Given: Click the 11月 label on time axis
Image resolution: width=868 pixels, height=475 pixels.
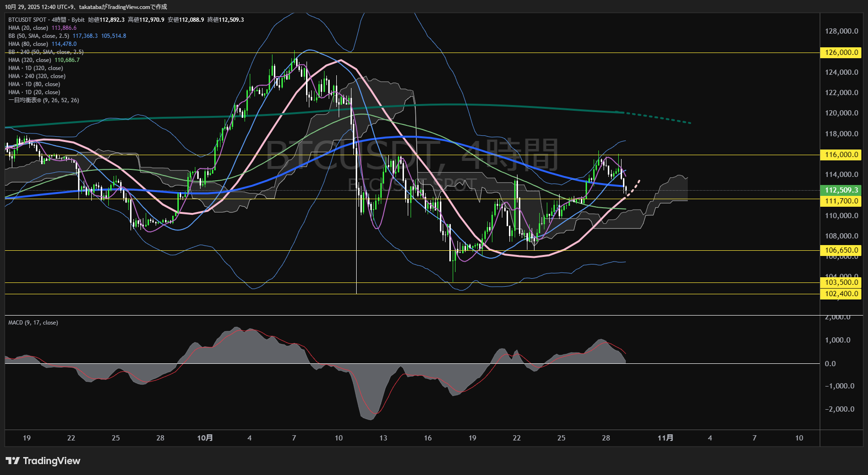Looking at the screenshot, I should [666, 438].
